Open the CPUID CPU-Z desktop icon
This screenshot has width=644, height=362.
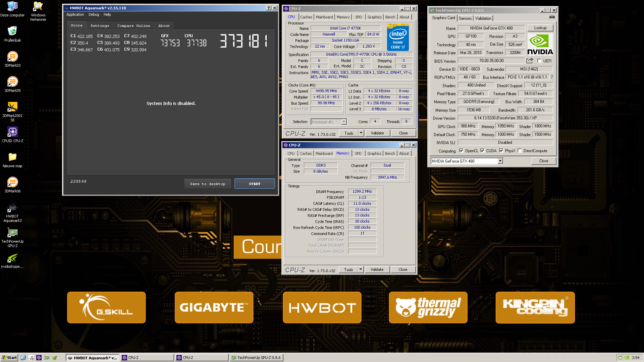tap(12, 134)
